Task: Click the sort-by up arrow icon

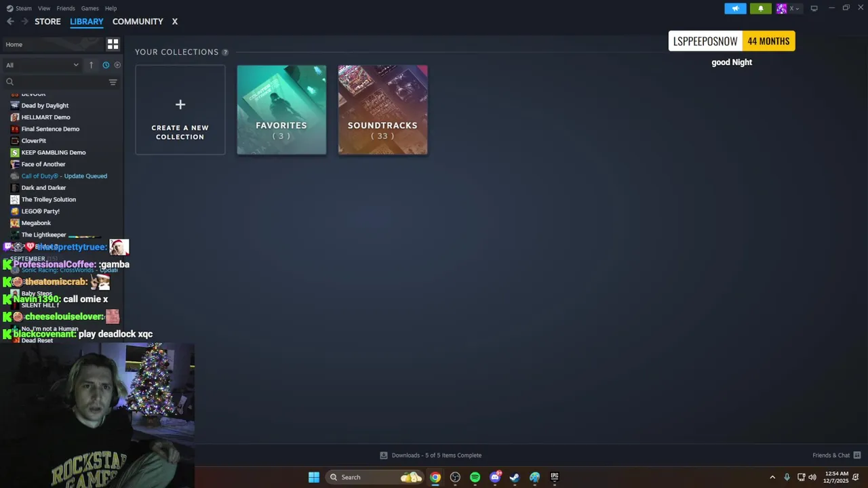Action: (x=91, y=65)
